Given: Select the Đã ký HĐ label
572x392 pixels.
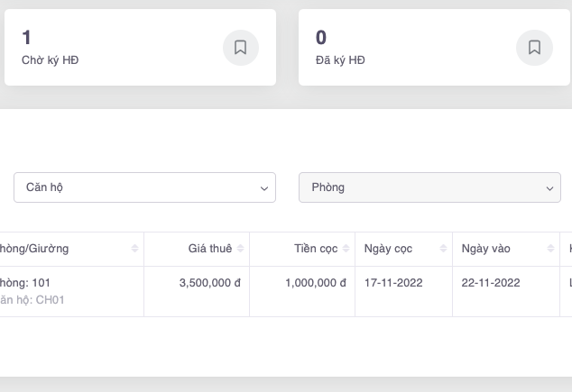Looking at the screenshot, I should pyautogui.click(x=340, y=60).
